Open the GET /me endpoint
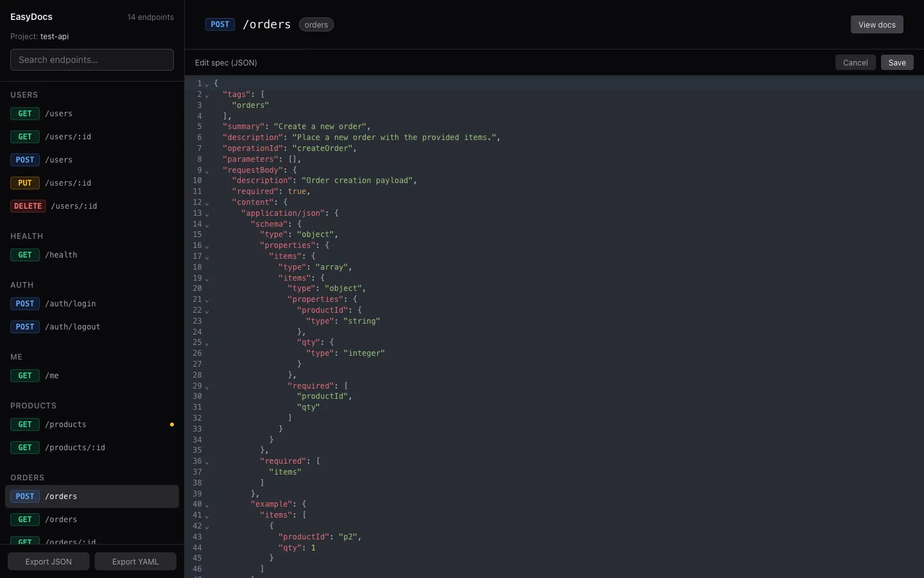The height and width of the screenshot is (578, 924). point(92,376)
